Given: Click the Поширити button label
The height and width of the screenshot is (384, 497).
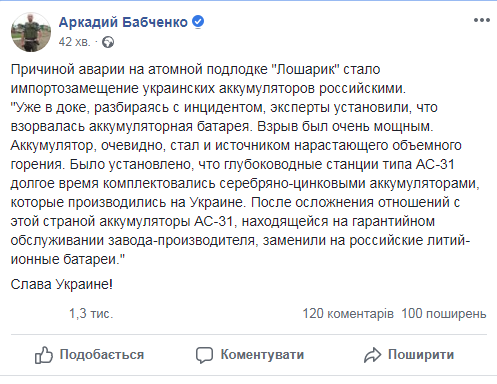Looking at the screenshot, I should (x=421, y=355).
